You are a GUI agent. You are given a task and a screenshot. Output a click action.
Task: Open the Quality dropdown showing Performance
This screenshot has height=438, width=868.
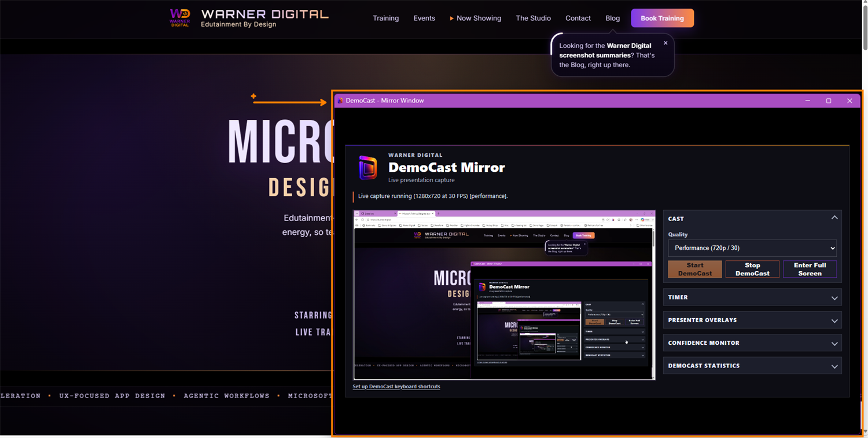tap(752, 248)
